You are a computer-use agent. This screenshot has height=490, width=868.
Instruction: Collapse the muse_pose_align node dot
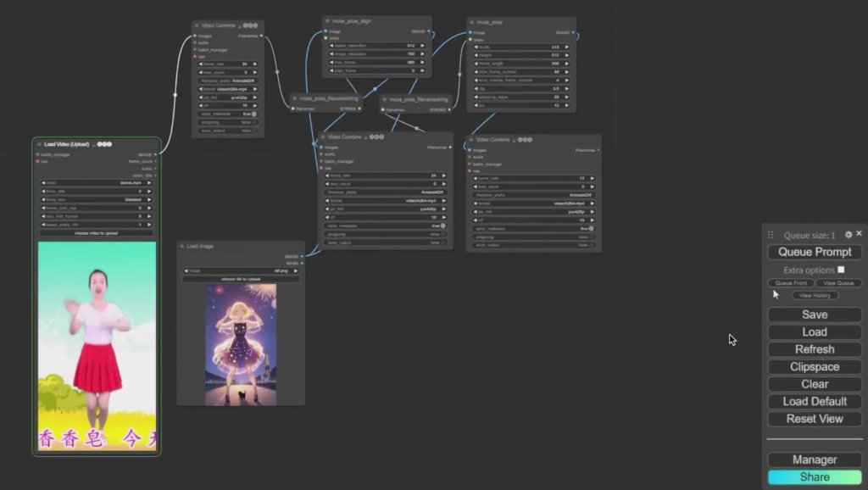click(327, 20)
